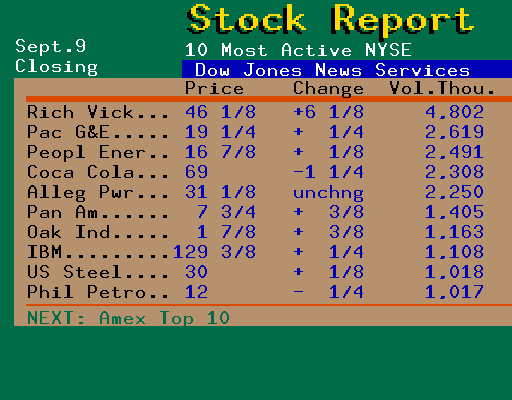The height and width of the screenshot is (400, 512).
Task: Select the Phil Petro stock name
Action: point(86,292)
